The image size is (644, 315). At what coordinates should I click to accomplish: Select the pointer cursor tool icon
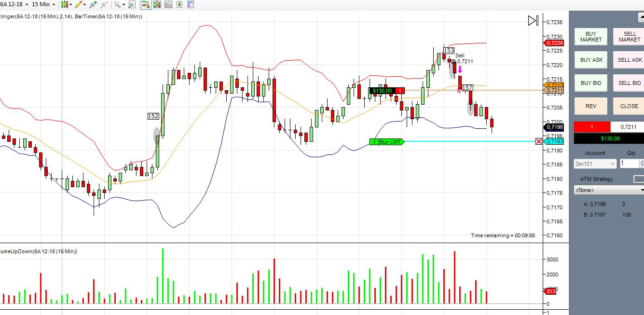117,4
